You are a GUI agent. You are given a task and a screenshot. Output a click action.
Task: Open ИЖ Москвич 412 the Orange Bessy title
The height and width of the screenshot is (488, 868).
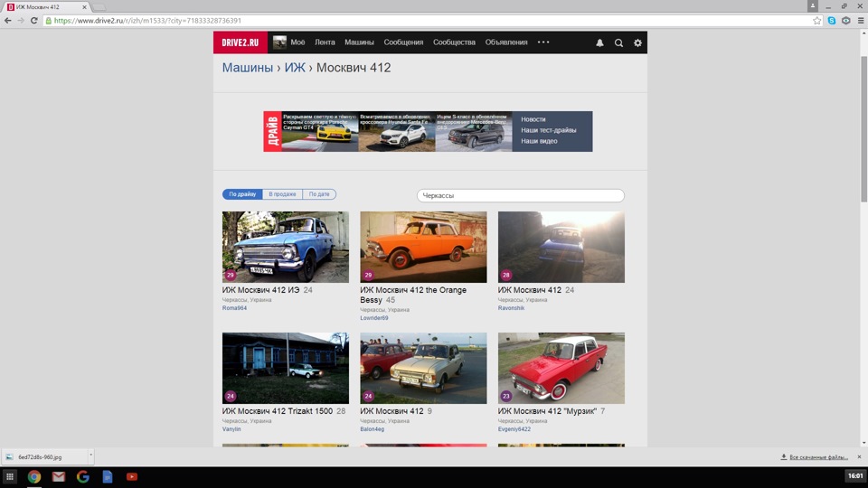coord(413,295)
